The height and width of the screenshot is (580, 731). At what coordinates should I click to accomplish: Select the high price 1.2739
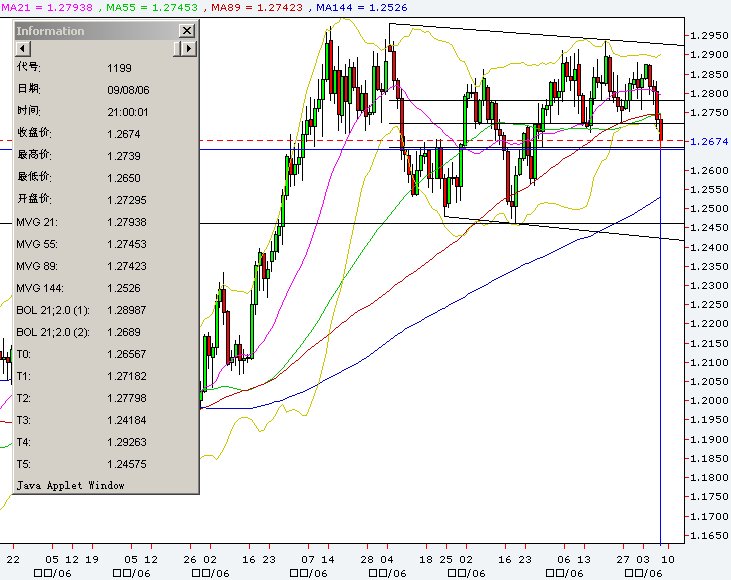point(124,156)
